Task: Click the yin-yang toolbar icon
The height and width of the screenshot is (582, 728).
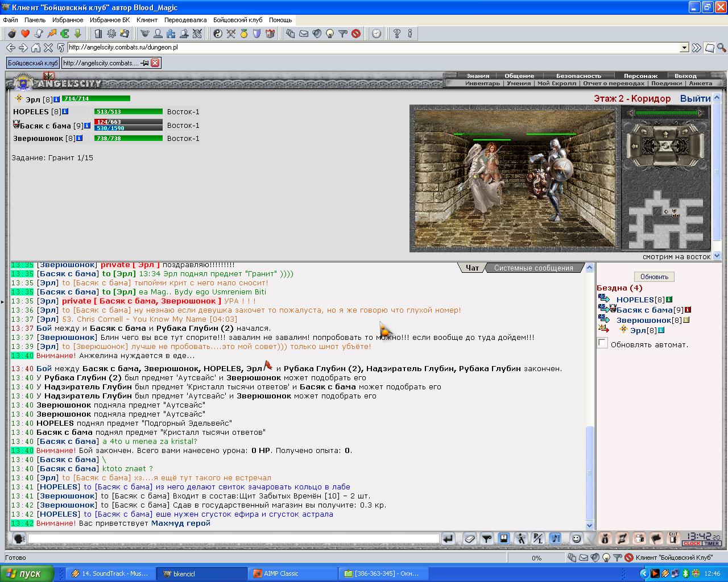Action: pyautogui.click(x=218, y=34)
